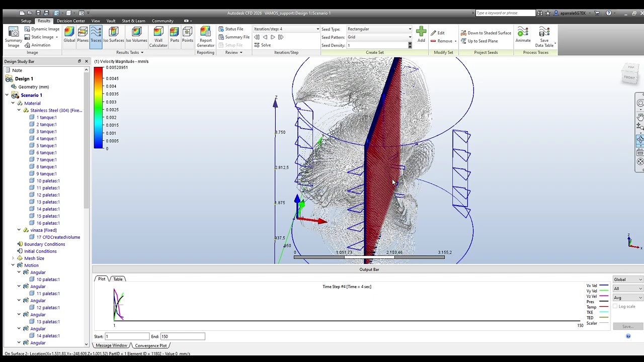
Task: Open the Summary File
Action: (x=234, y=37)
